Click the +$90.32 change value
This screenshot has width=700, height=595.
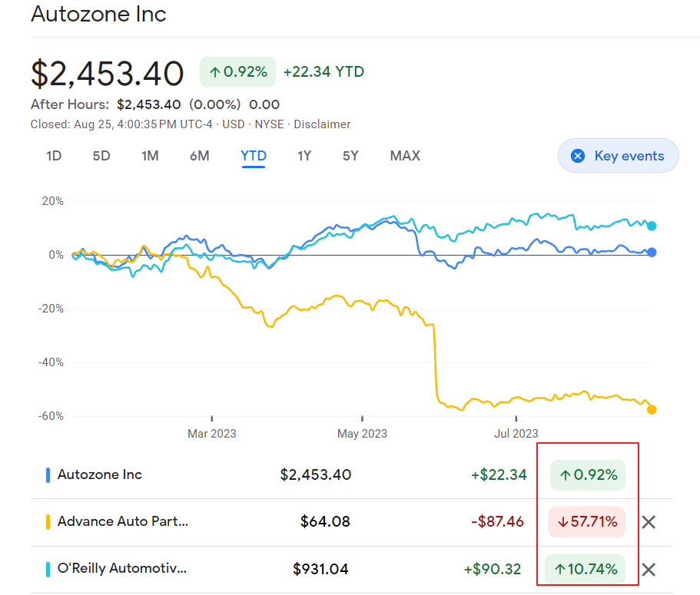pyautogui.click(x=493, y=569)
